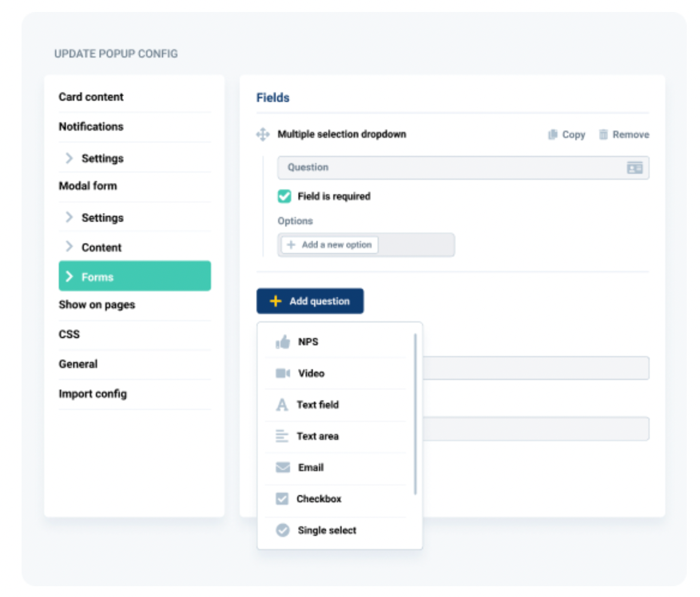This screenshot has width=700, height=597.
Task: Click into the Question input field
Action: point(463,168)
